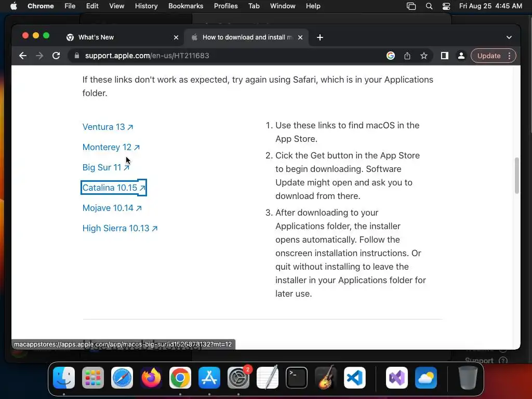The width and height of the screenshot is (532, 399).
Task: Open Chrome side panel icon
Action: [445, 56]
